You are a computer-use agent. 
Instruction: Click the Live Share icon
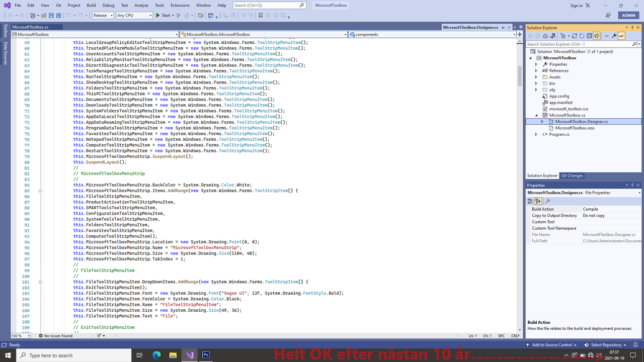point(608,15)
